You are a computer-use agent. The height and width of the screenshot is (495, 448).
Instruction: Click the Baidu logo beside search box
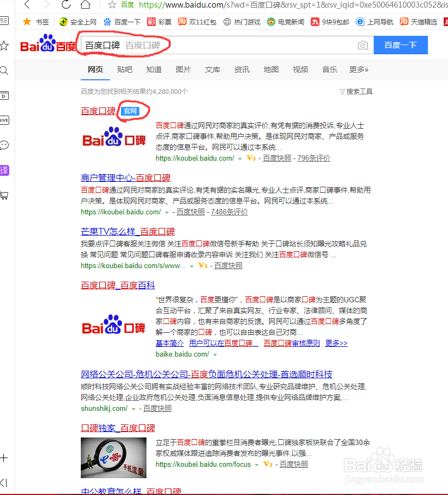[x=48, y=43]
